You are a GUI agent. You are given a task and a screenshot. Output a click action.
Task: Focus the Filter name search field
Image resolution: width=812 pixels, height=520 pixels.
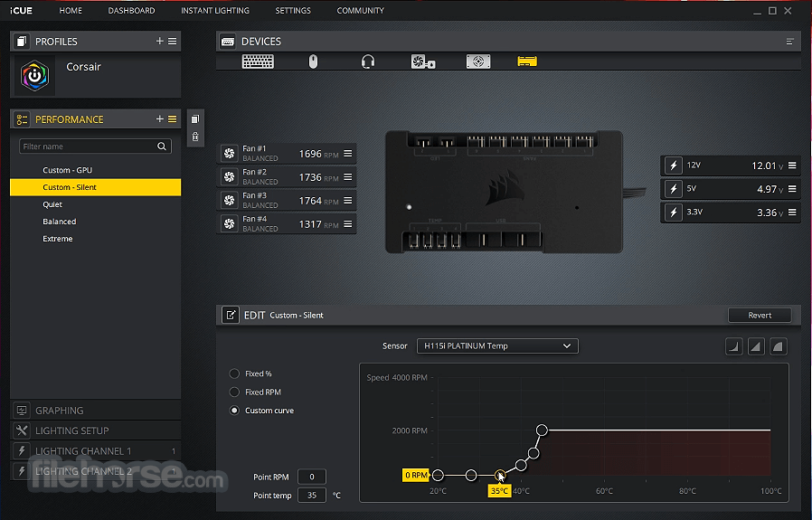click(x=96, y=147)
